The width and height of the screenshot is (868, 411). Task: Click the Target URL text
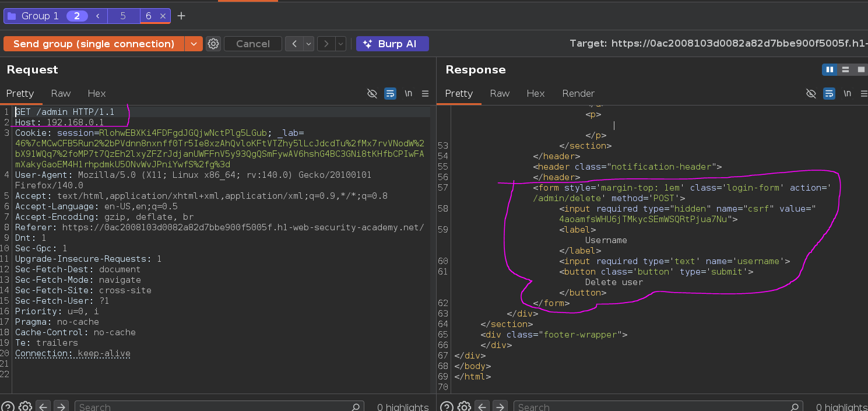coord(718,44)
